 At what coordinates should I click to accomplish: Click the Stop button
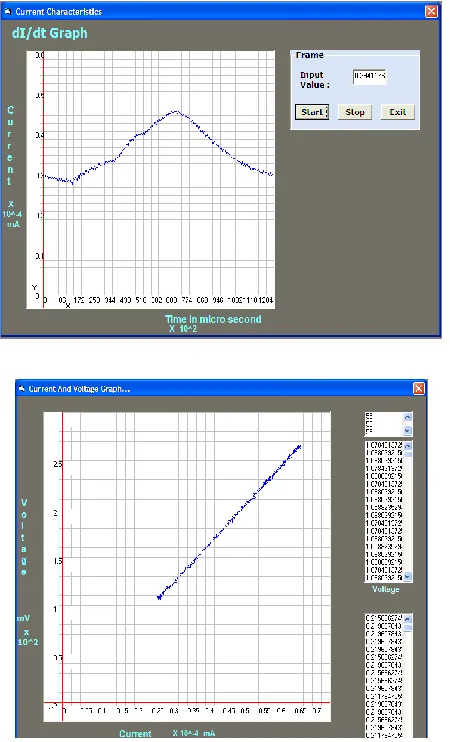(354, 112)
